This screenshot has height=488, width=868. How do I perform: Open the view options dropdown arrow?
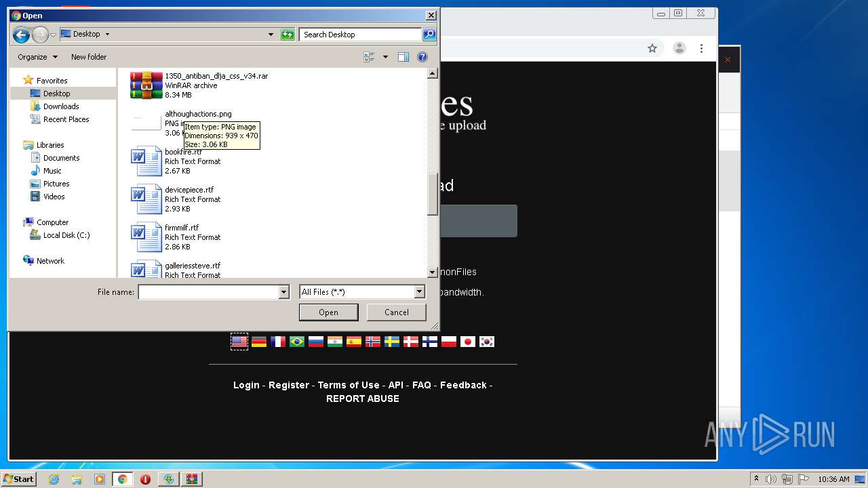385,57
